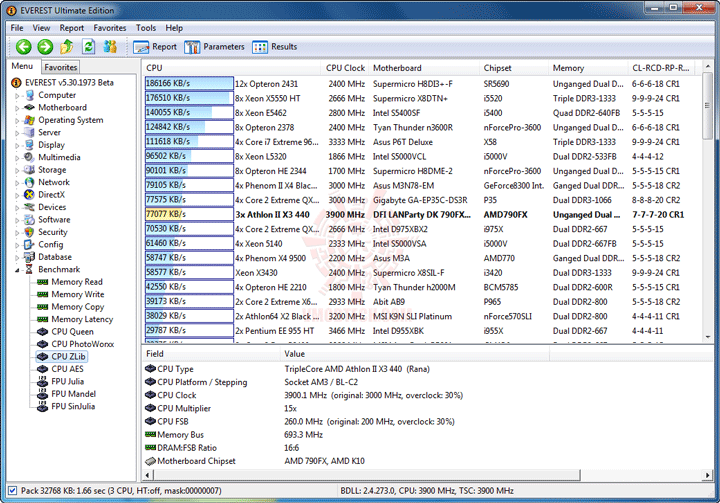This screenshot has width=720, height=503.
Task: Select the Config tree icon
Action: pyautogui.click(x=30, y=244)
